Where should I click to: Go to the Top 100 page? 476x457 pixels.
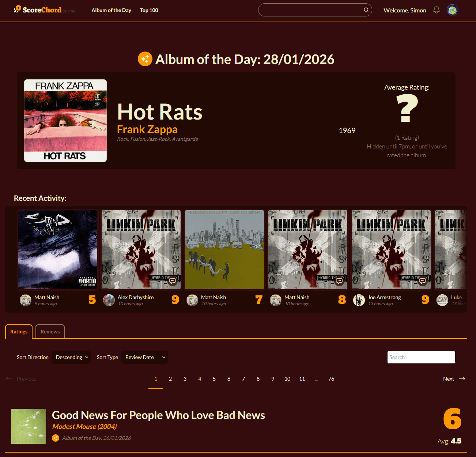149,10
